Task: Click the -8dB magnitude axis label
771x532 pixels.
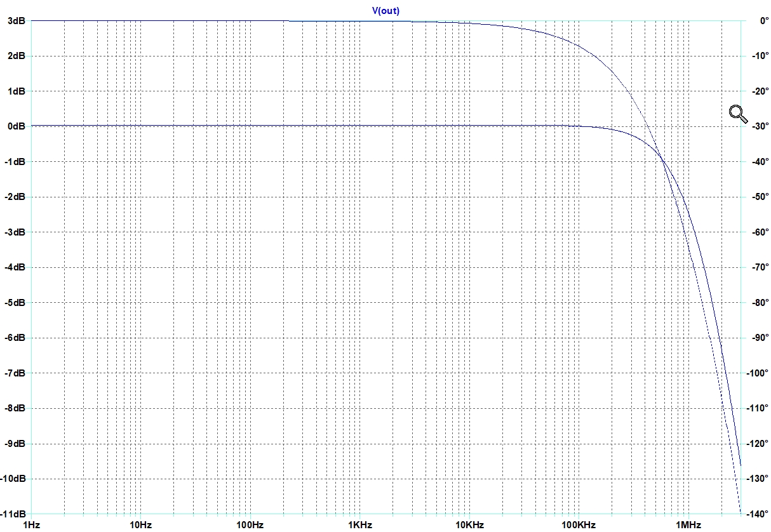Action: pos(15,408)
